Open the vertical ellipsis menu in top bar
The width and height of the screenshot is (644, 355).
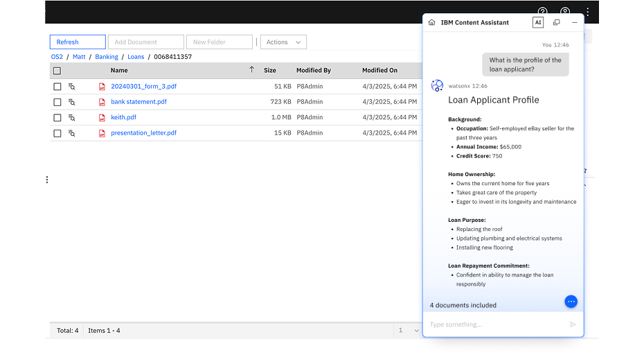[588, 12]
